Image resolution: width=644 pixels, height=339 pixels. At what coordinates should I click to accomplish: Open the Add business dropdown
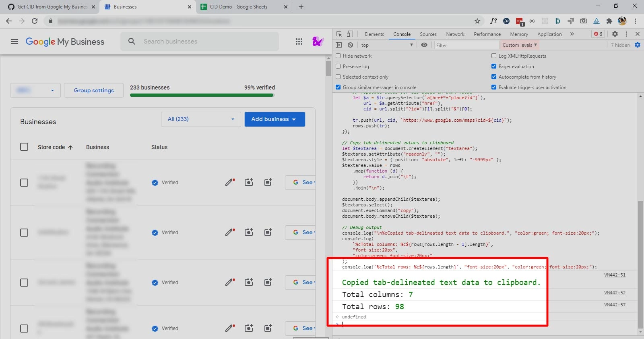[x=275, y=119]
